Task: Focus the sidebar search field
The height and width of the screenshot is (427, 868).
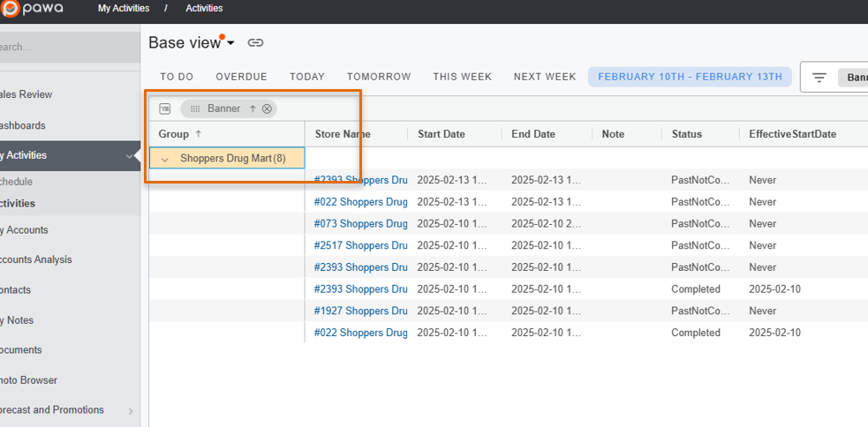Action: pyautogui.click(x=70, y=47)
